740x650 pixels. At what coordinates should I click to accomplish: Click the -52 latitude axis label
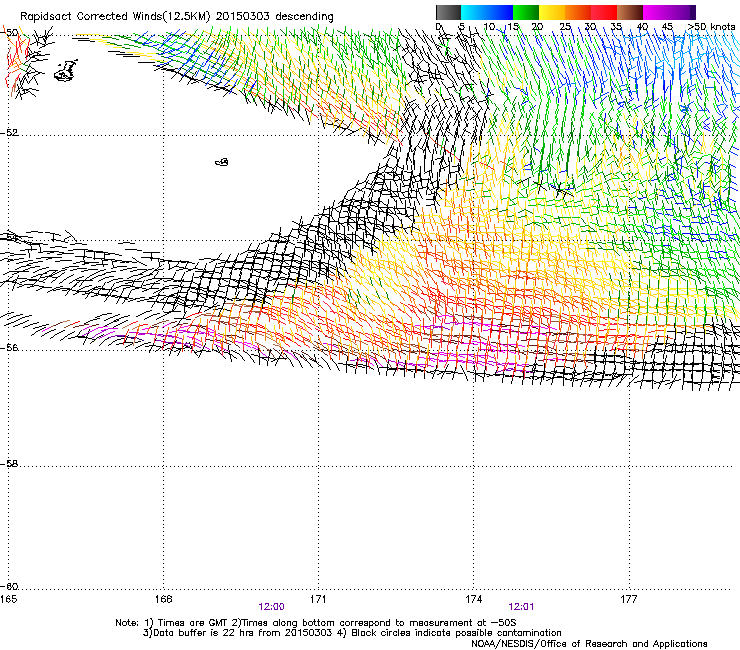click(9, 133)
